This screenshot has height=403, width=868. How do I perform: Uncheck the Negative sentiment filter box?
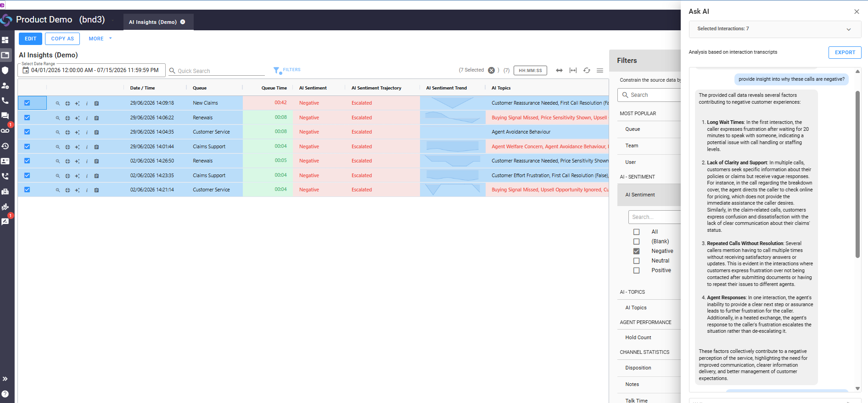pos(636,251)
